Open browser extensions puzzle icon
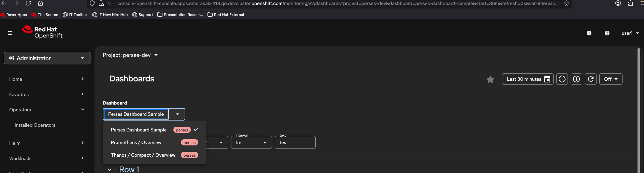 click(x=630, y=3)
